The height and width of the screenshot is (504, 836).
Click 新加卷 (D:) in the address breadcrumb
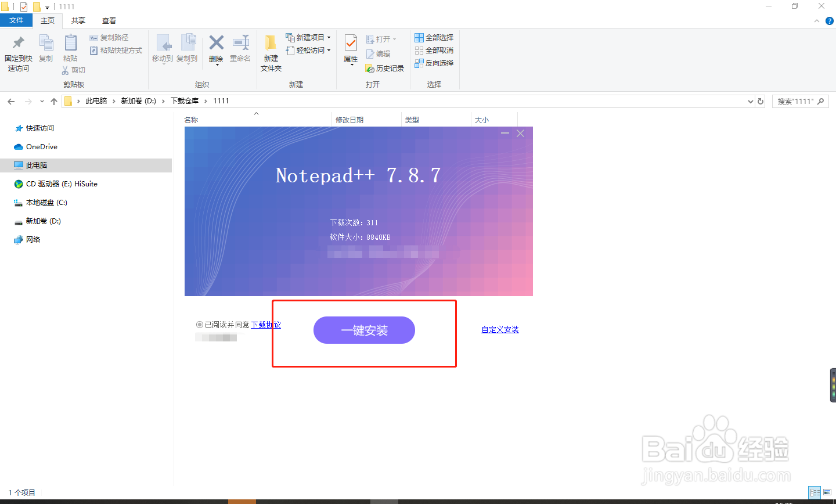pos(138,101)
